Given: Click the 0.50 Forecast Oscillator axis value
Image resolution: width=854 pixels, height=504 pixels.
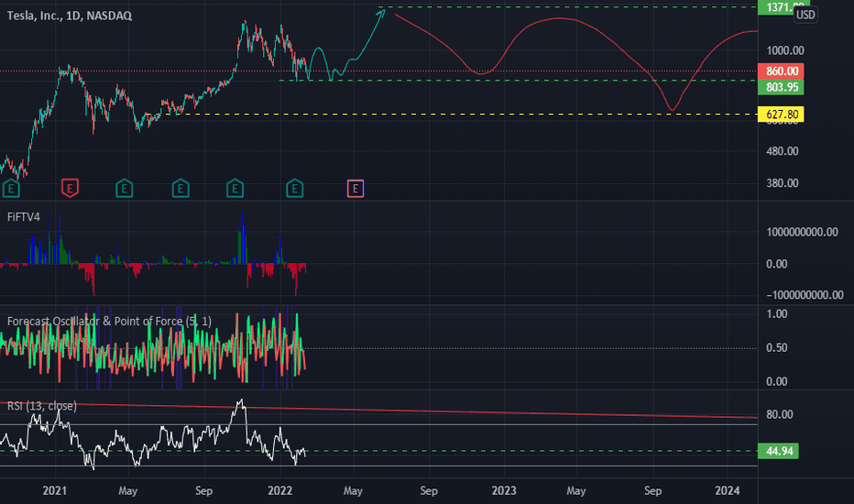Looking at the screenshot, I should (777, 347).
